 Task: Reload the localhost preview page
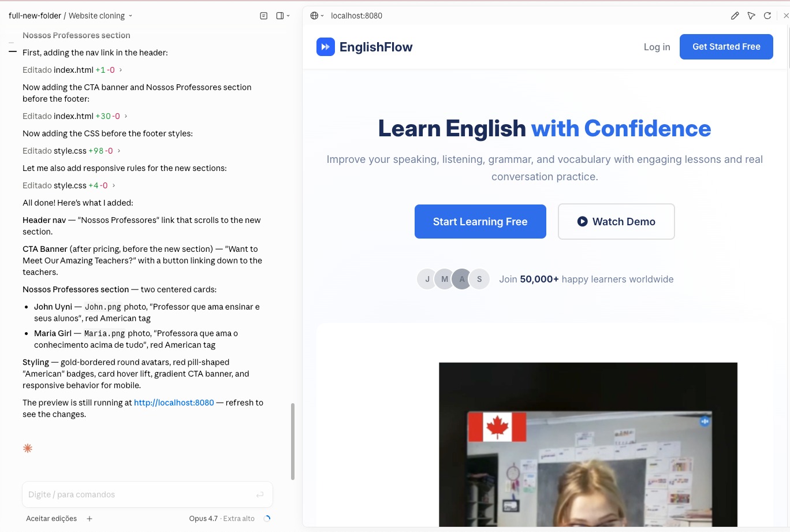[x=767, y=16]
